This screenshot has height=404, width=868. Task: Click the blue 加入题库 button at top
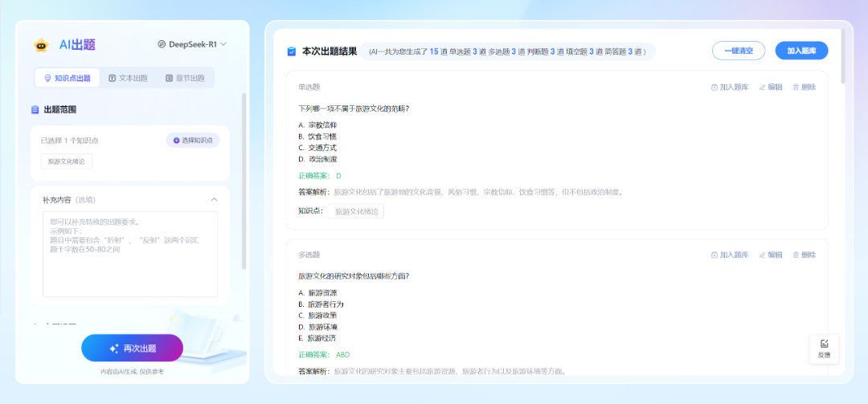(800, 51)
